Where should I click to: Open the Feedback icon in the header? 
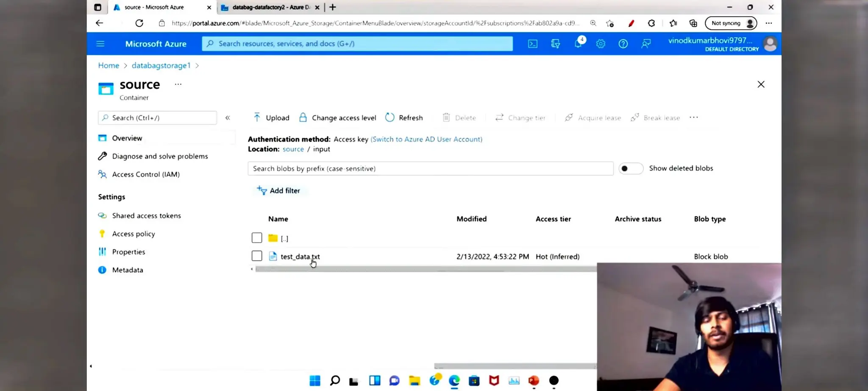[x=646, y=44]
